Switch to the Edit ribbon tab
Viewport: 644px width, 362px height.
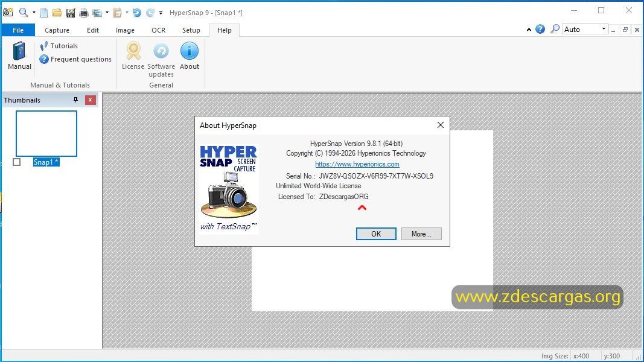point(93,30)
